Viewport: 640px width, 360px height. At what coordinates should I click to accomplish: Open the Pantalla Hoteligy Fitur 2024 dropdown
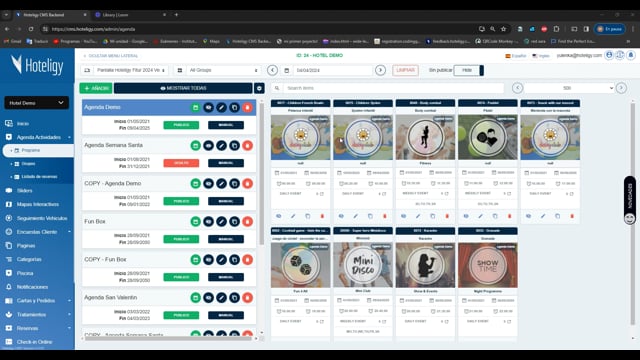[130, 70]
